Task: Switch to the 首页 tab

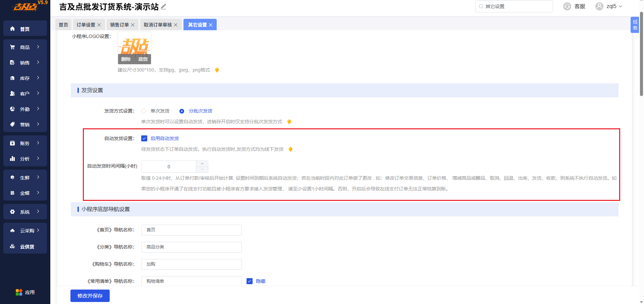Action: (x=63, y=25)
